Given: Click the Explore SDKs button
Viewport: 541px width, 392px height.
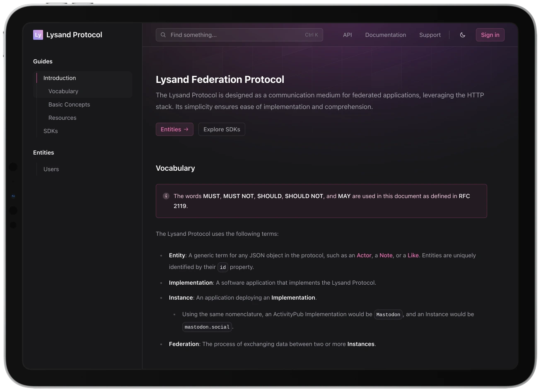Looking at the screenshot, I should 222,129.
